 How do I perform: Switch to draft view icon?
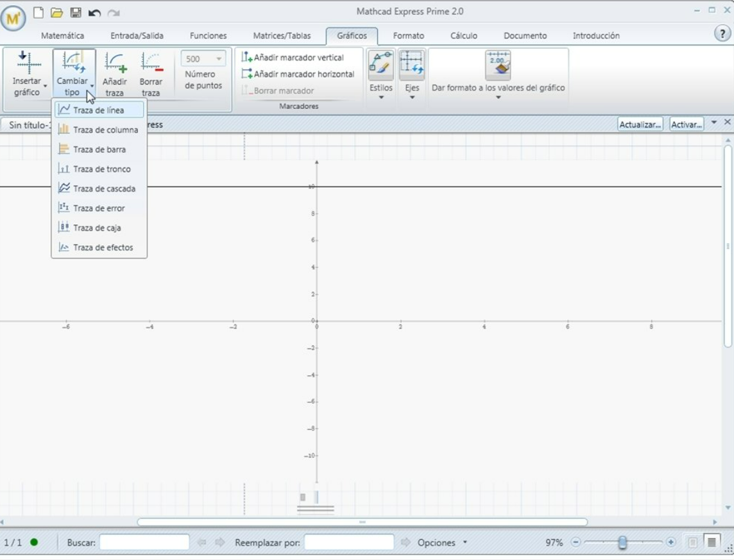click(712, 542)
